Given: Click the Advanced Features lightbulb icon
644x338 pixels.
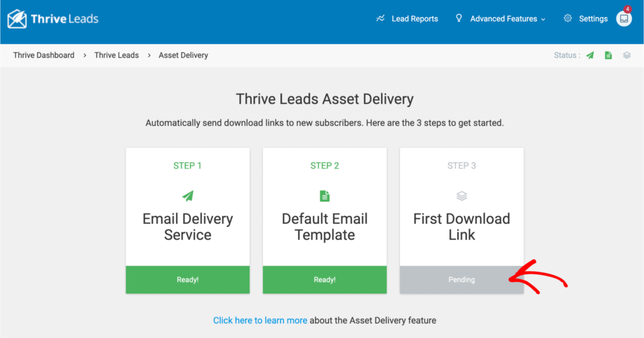Looking at the screenshot, I should [459, 19].
